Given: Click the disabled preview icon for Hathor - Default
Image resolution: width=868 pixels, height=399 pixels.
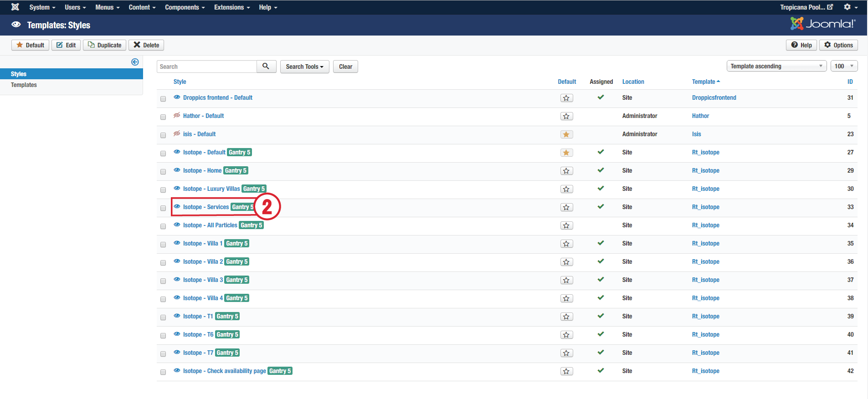Looking at the screenshot, I should [x=177, y=115].
